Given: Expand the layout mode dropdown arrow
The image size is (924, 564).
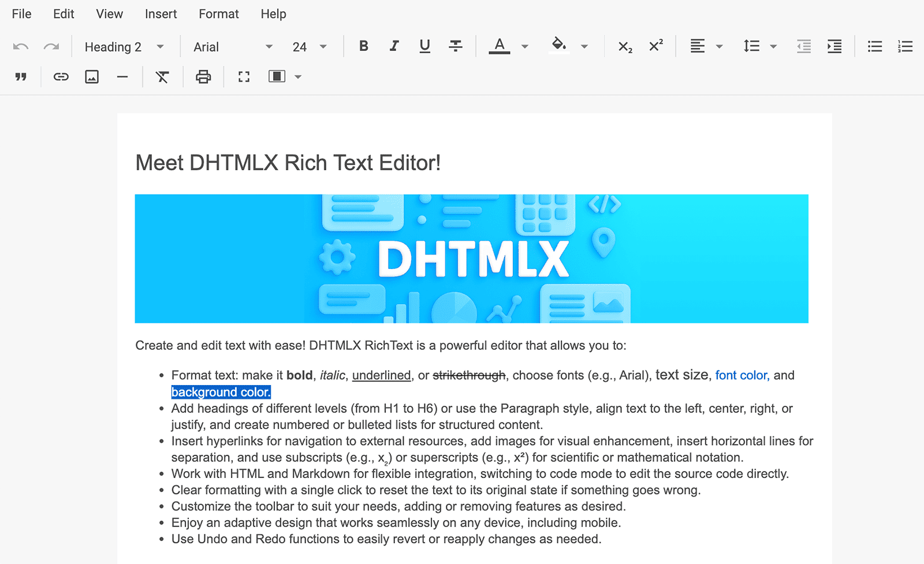Looking at the screenshot, I should click(299, 77).
